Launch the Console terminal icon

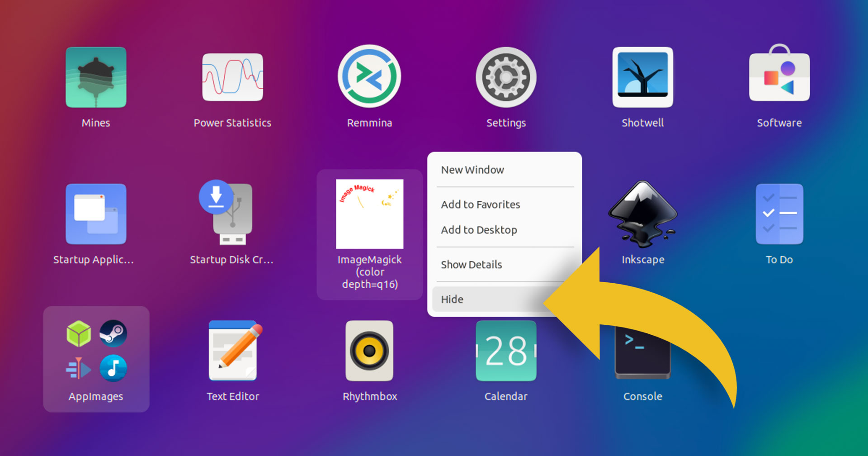(642, 351)
